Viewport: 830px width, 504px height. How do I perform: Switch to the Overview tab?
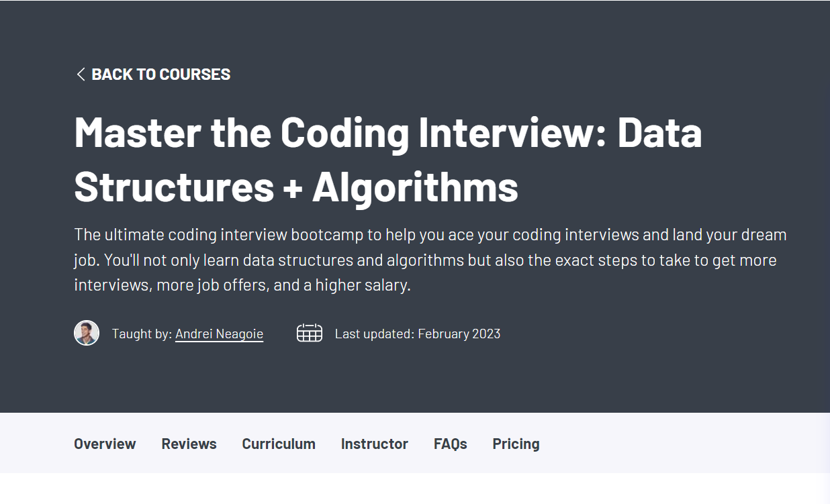click(105, 444)
